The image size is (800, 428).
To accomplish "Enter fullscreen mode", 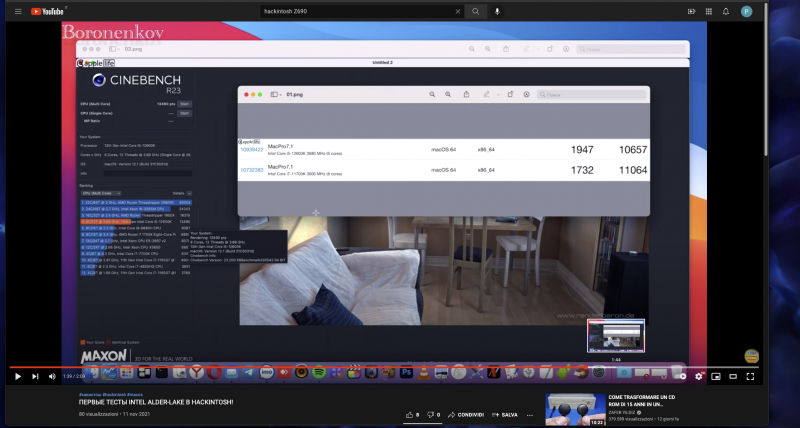I will click(750, 376).
